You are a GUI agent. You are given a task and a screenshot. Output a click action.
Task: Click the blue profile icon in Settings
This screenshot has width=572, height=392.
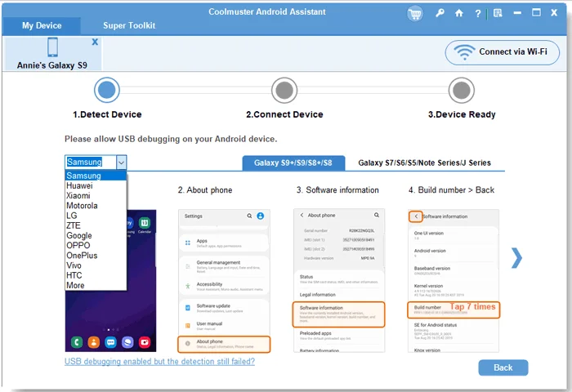(x=261, y=216)
